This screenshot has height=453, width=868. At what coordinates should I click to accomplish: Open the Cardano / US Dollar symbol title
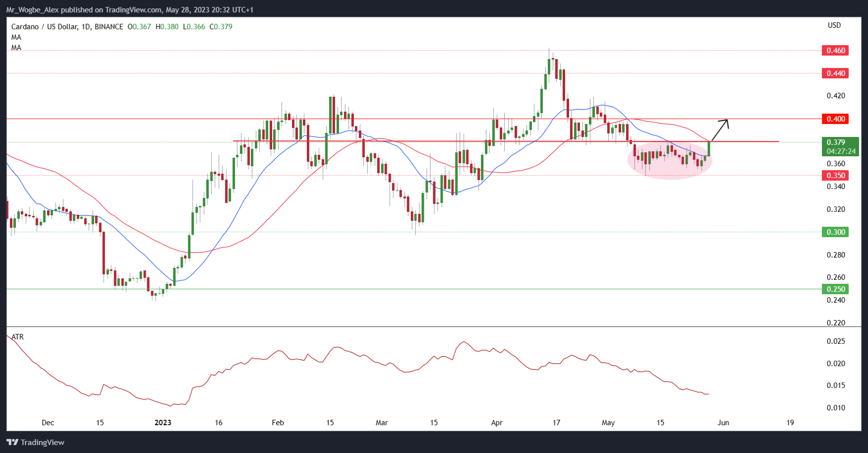tap(45, 27)
